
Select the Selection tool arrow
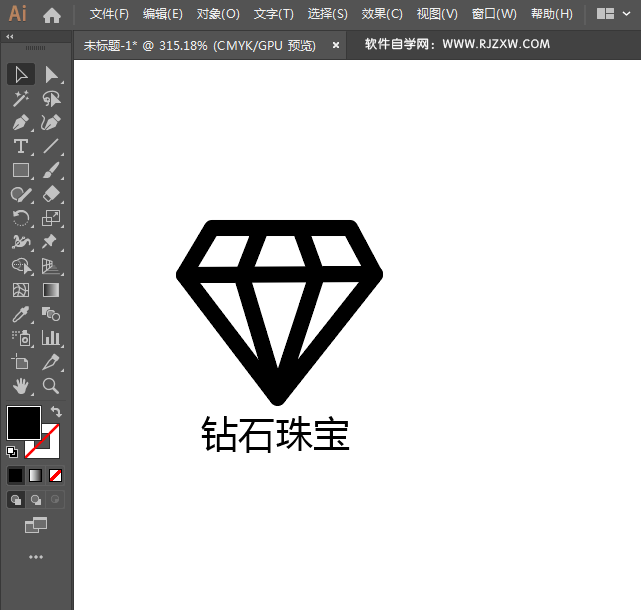(21, 75)
